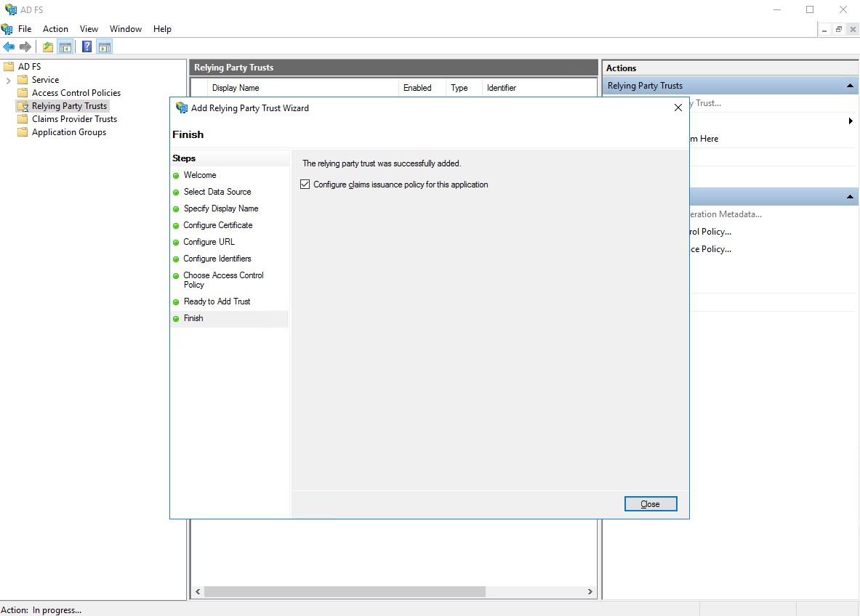Screen dimensions: 860x616
Task: Click the blue Help question mark icon
Action: [x=87, y=47]
